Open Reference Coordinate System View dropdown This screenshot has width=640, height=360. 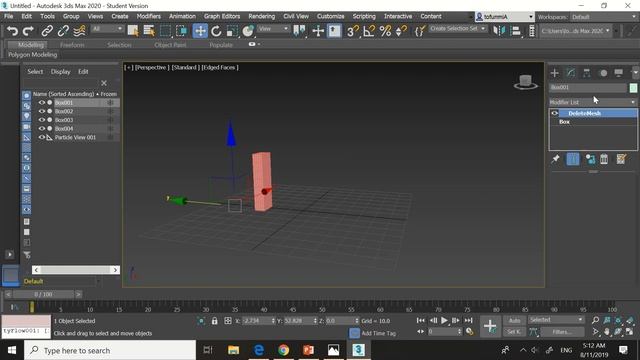point(273,29)
